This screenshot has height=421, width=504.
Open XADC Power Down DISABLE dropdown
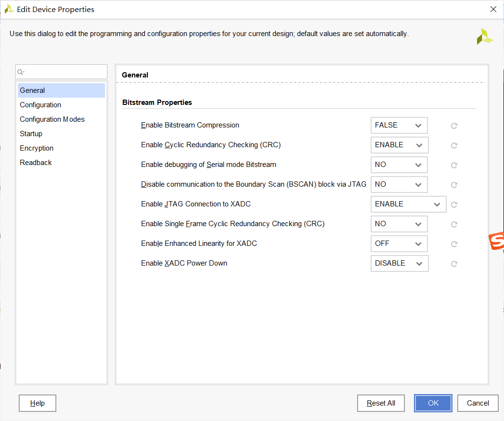click(400, 263)
